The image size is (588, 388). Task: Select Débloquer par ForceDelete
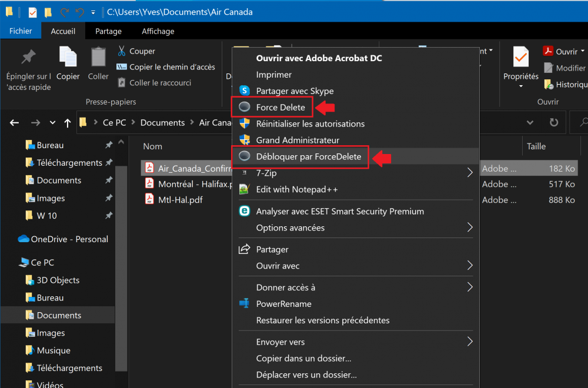click(308, 157)
